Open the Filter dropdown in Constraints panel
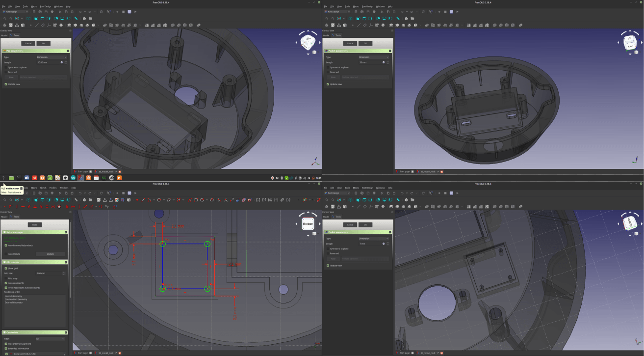The image size is (644, 356). 50,339
